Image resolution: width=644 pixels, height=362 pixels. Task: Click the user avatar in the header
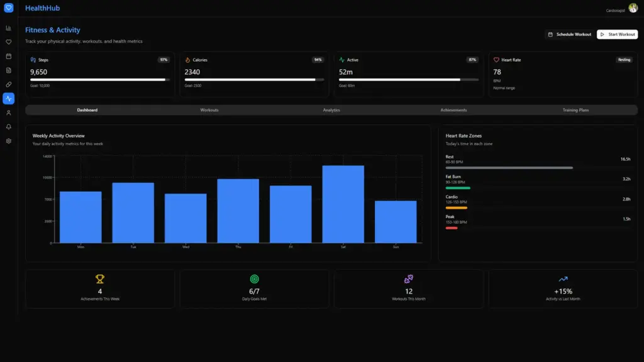(x=633, y=8)
